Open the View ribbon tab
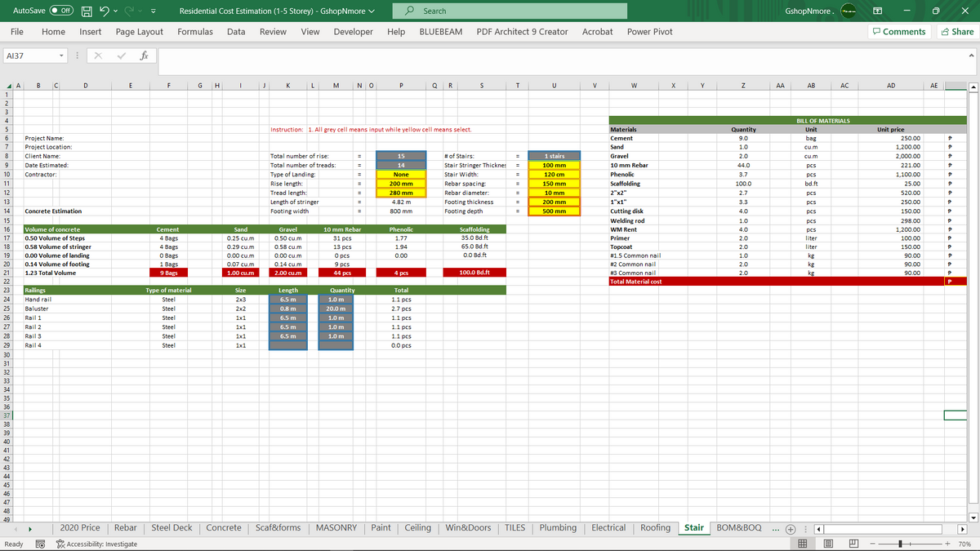Image resolution: width=980 pixels, height=551 pixels. 310,32
